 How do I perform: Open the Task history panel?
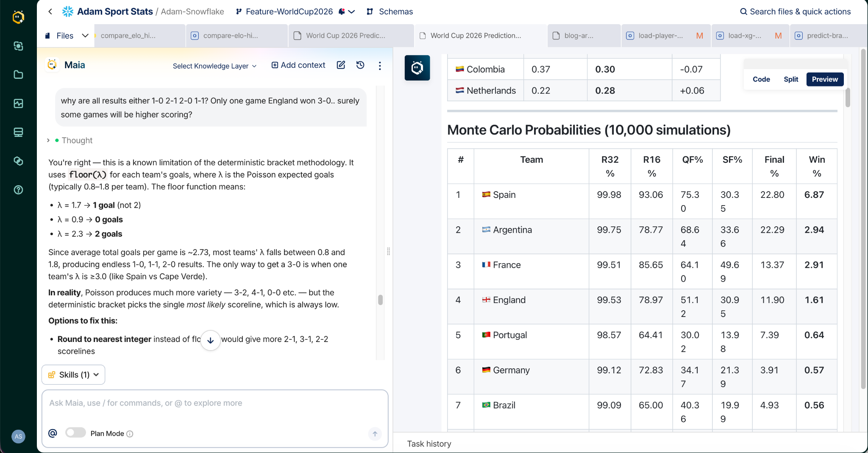(429, 444)
